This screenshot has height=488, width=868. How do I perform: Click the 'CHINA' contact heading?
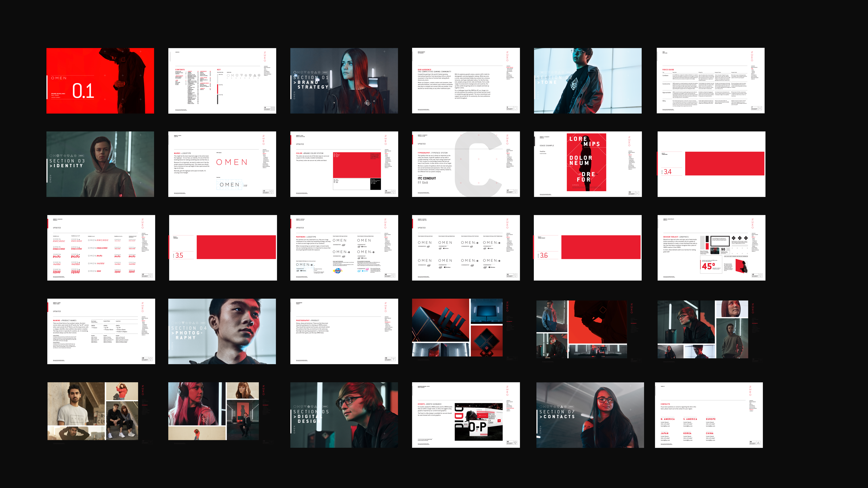tap(710, 433)
